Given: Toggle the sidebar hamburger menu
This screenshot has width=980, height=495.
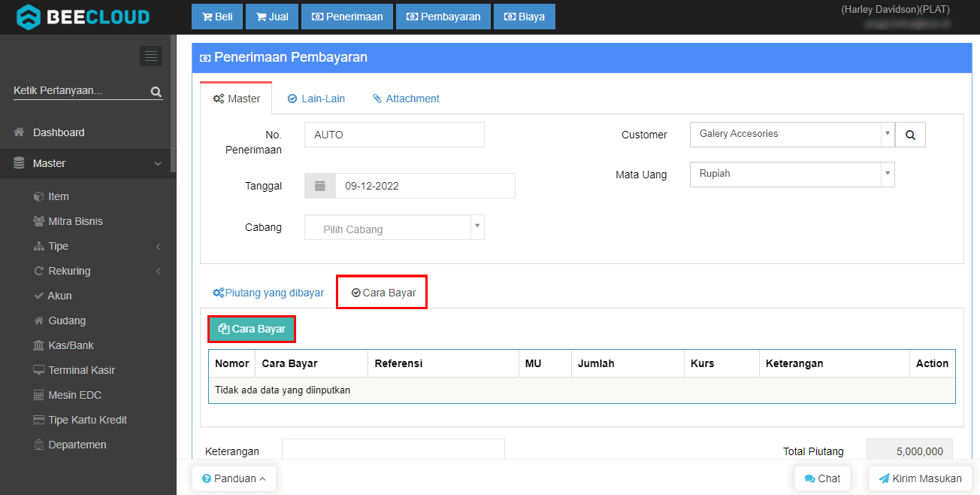Looking at the screenshot, I should [x=151, y=56].
